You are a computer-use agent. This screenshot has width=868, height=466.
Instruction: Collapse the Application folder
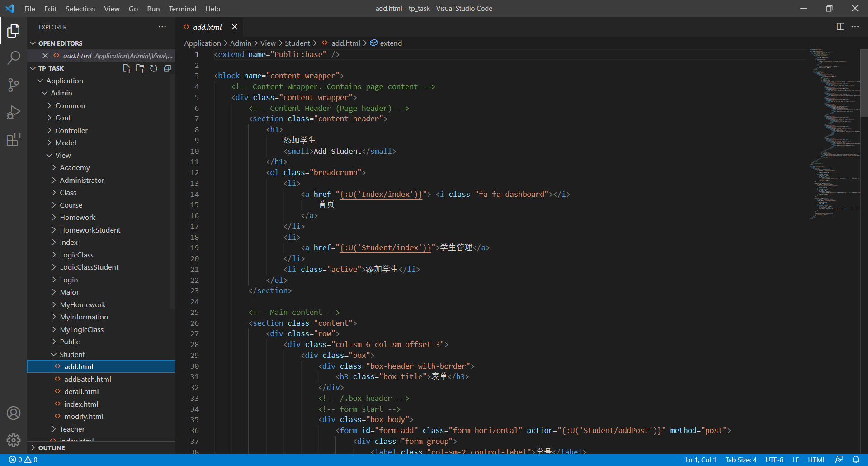coord(101,81)
